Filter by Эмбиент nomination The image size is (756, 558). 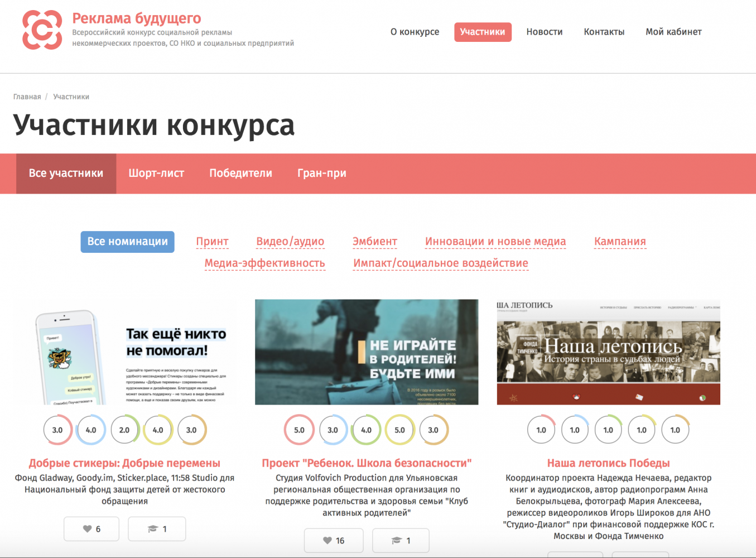coord(374,242)
